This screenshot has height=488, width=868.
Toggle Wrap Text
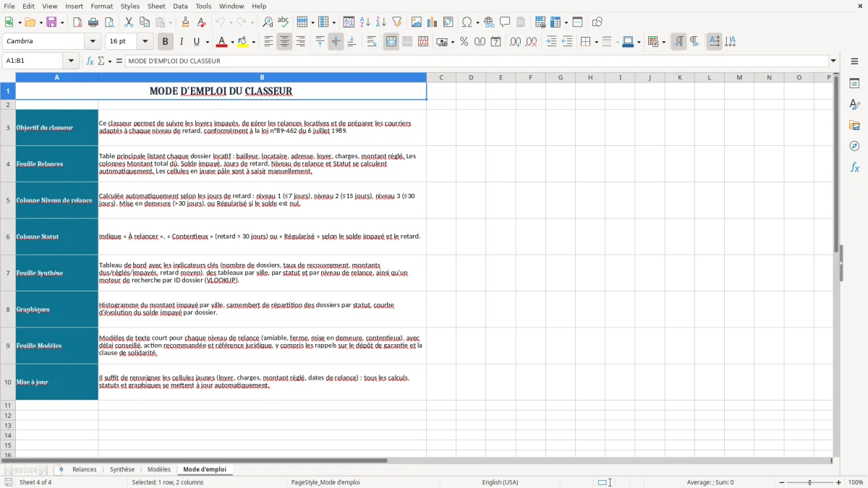372,42
